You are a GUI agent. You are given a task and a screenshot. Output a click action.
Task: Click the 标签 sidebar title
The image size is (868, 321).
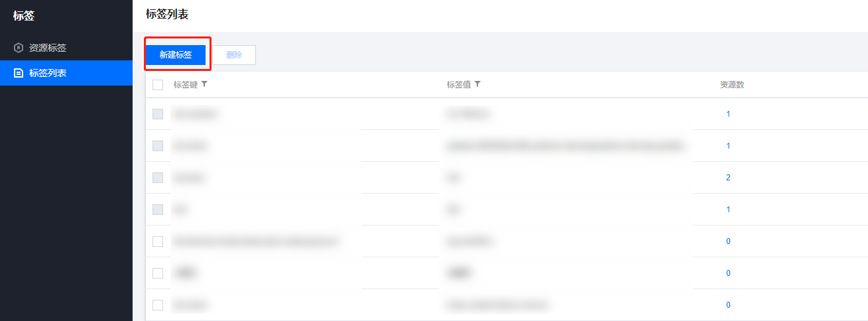point(24,15)
